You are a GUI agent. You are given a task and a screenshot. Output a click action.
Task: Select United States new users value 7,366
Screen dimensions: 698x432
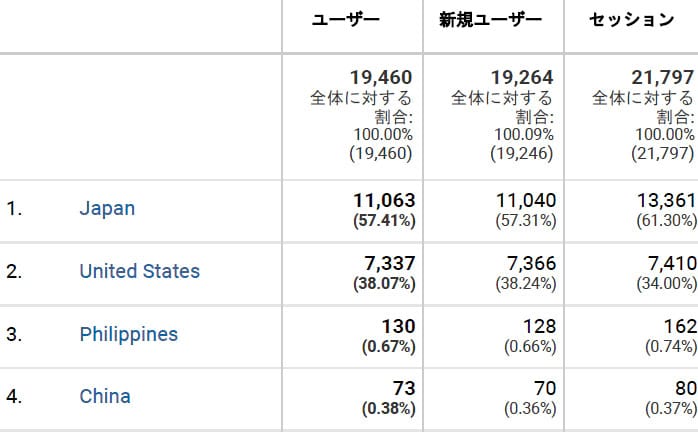(532, 263)
